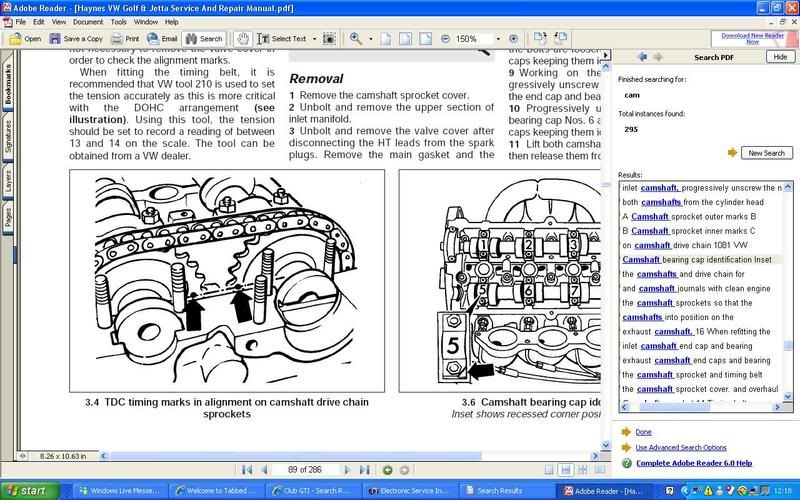The height and width of the screenshot is (500, 800).
Task: Select result 'the camshaft sprocket and timing belt'
Action: (692, 375)
